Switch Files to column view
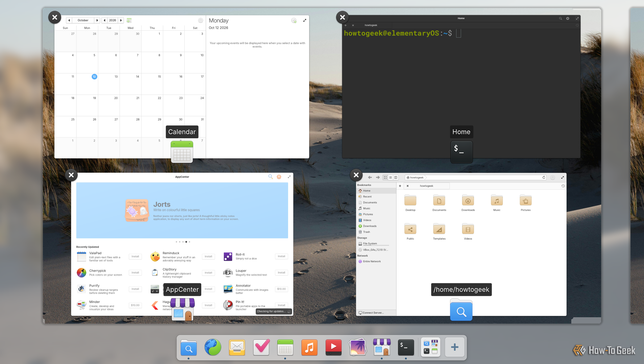The image size is (644, 364). pyautogui.click(x=396, y=177)
